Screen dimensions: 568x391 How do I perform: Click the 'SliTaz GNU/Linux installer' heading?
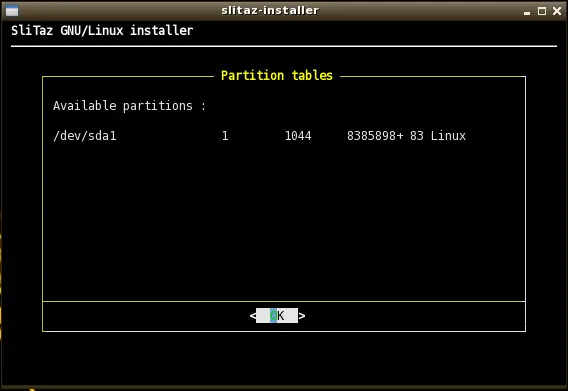coord(102,30)
